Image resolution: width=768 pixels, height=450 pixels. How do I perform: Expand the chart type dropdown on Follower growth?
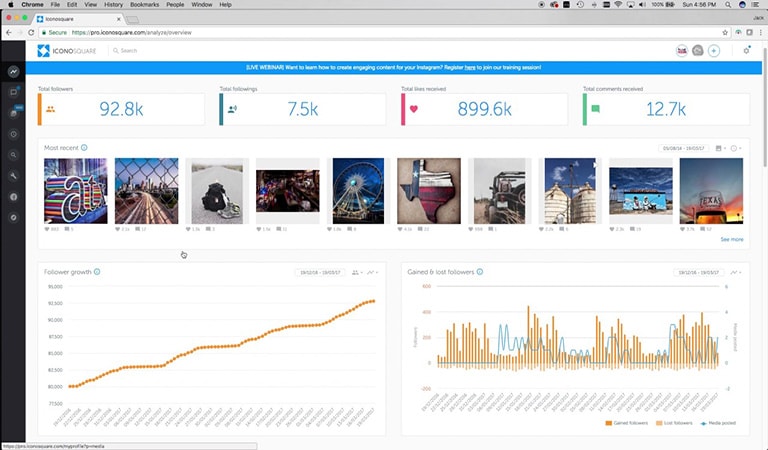click(373, 272)
